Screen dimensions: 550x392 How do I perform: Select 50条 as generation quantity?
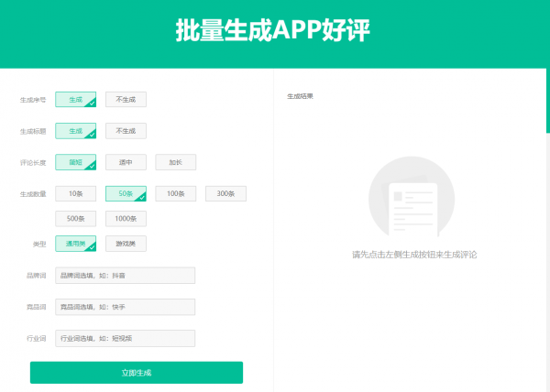click(126, 193)
